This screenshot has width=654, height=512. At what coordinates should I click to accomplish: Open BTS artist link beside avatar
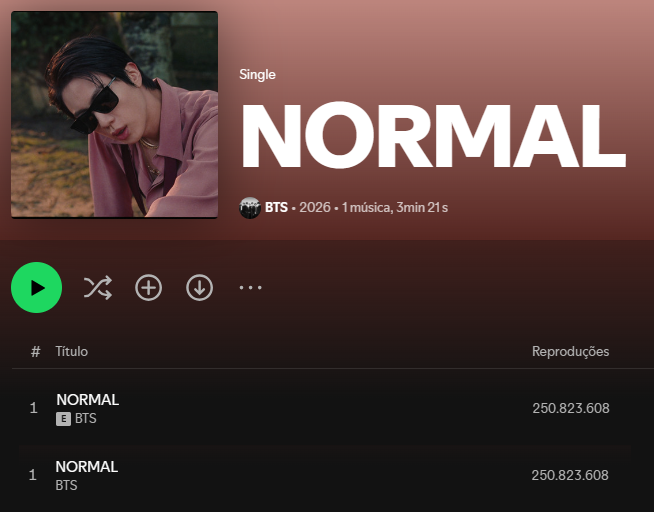(x=276, y=207)
